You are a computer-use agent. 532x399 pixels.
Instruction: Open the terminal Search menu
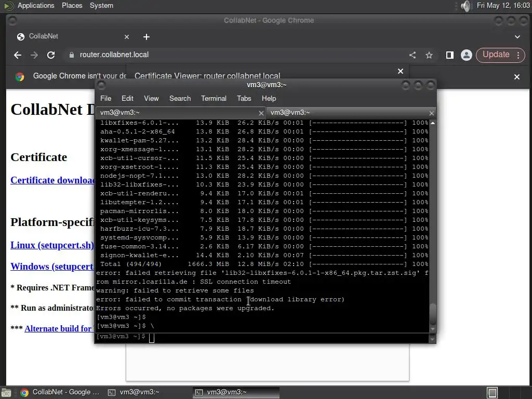(180, 98)
